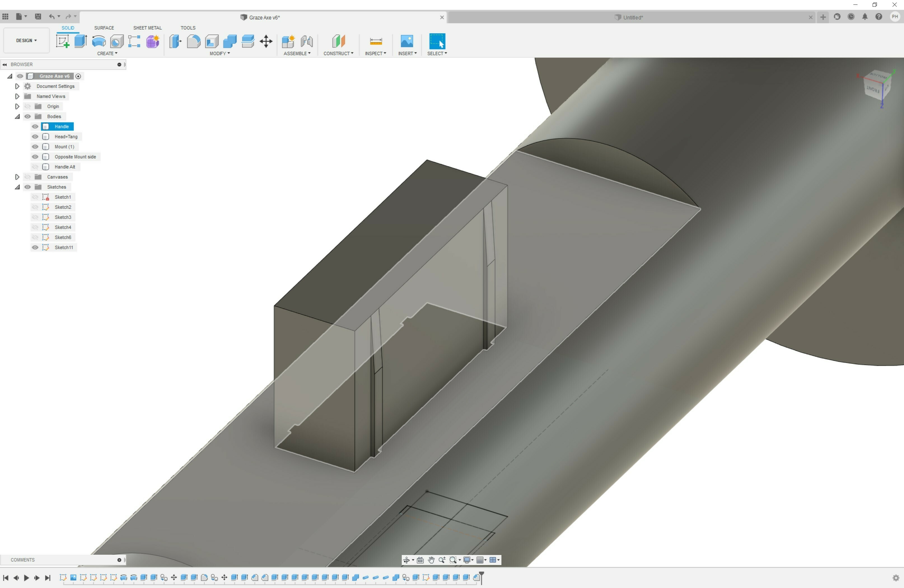Open the Design workspace dropdown
The height and width of the screenshot is (588, 904).
click(26, 40)
